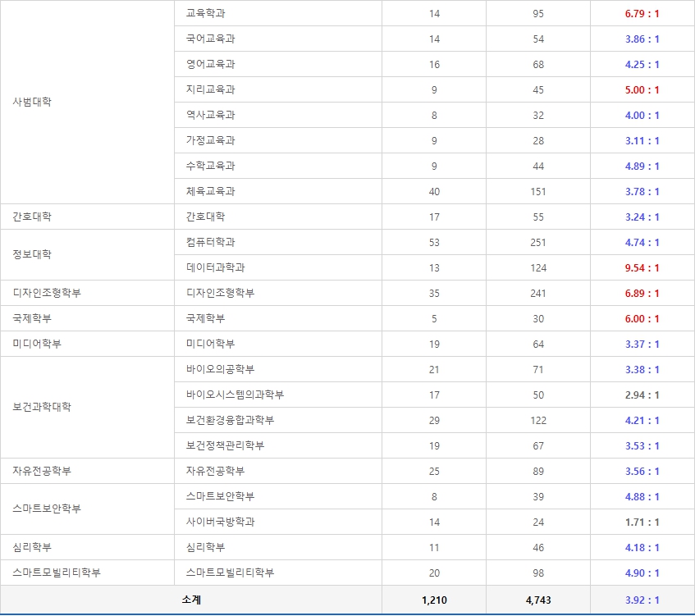
Task: Click 지리교육과 in the table
Action: [x=211, y=89]
